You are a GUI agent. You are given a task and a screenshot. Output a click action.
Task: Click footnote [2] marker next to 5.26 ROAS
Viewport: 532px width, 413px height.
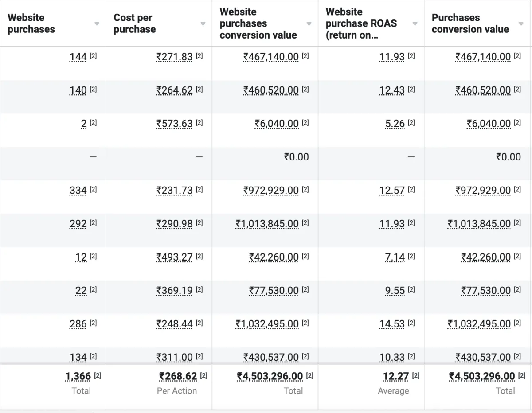tap(411, 123)
